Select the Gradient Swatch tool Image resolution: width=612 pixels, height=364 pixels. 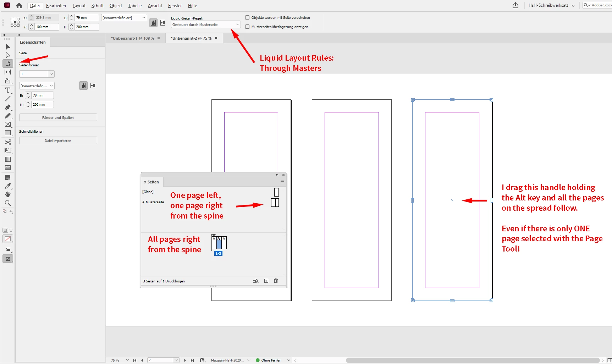pos(8,159)
